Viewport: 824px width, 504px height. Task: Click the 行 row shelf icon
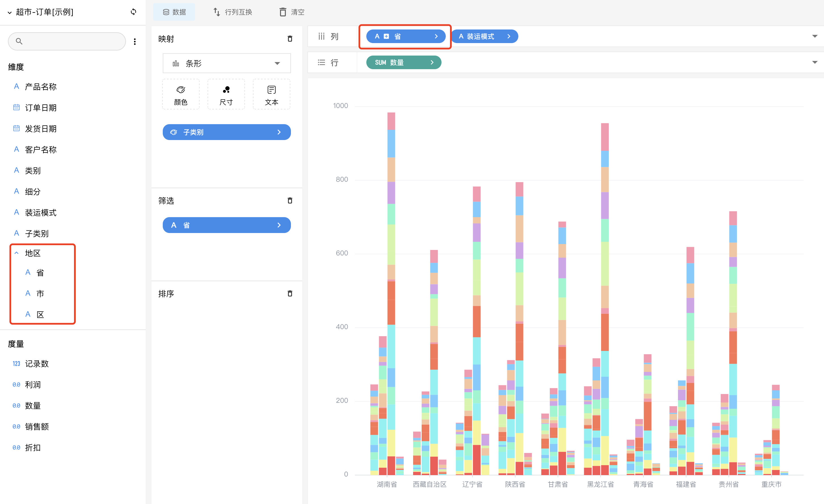coord(321,62)
